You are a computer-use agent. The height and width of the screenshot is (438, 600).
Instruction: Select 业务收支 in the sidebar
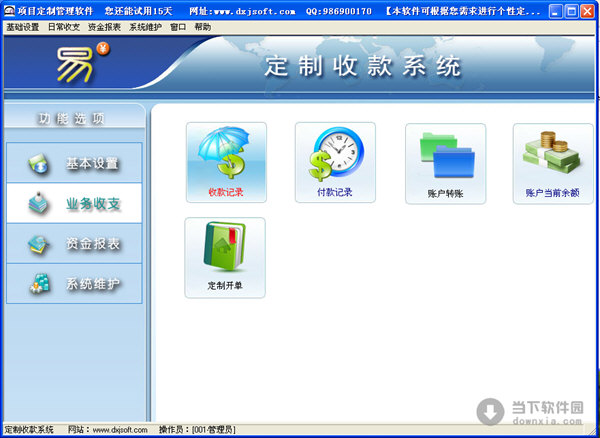click(75, 203)
